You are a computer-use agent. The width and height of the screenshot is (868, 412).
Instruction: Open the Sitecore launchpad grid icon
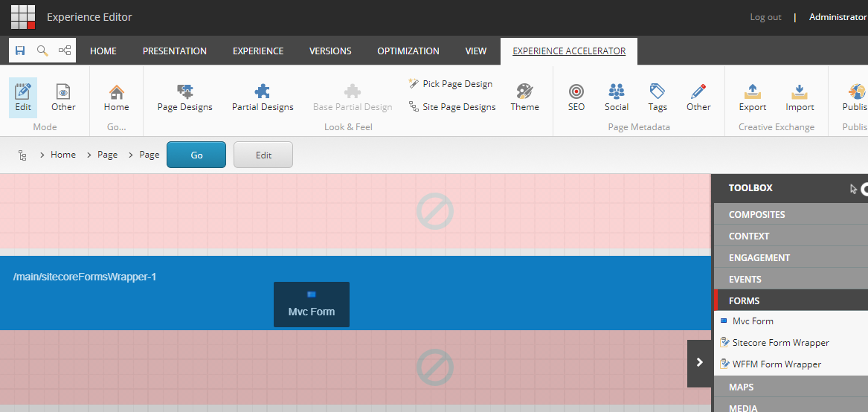coord(23,17)
